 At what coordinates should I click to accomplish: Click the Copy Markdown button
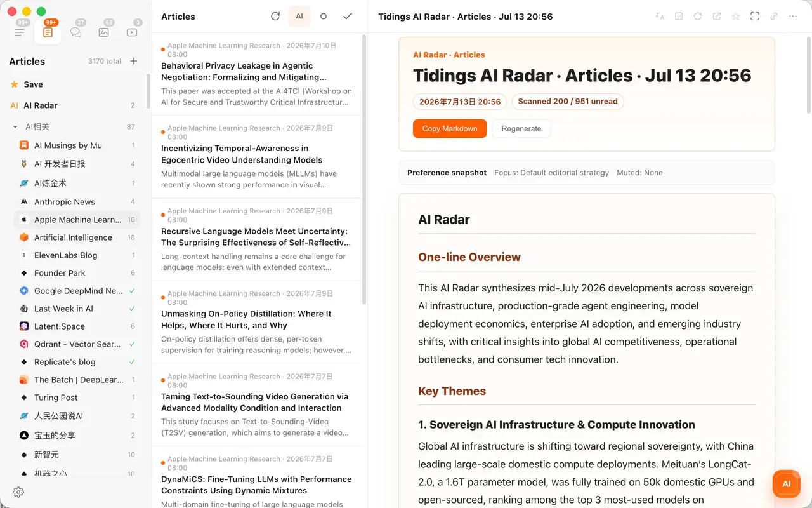pos(450,128)
